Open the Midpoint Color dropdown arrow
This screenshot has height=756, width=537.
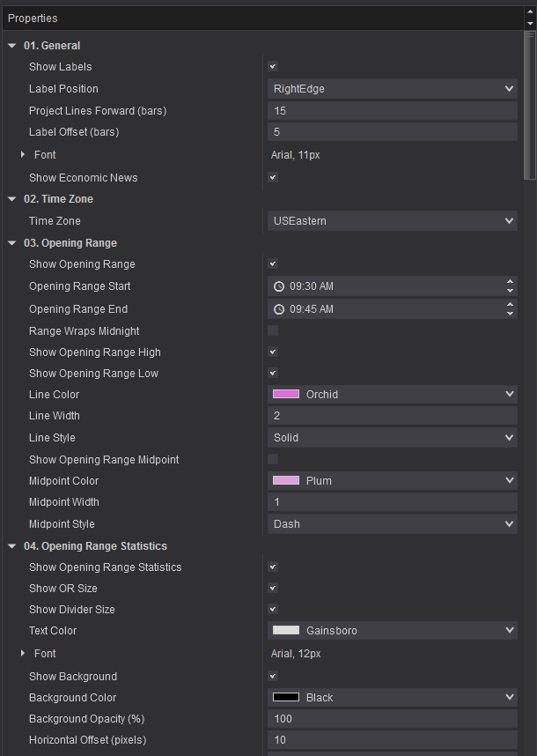pos(509,480)
